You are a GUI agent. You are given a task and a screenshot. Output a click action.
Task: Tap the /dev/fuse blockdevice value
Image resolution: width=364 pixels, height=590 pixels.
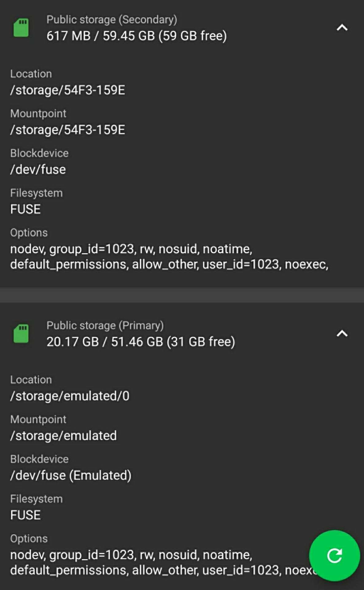[38, 169]
